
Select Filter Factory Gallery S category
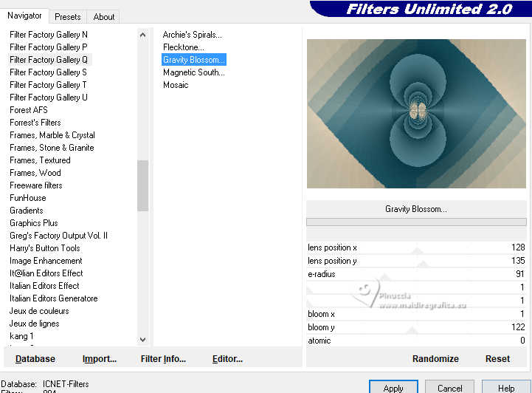coord(48,72)
